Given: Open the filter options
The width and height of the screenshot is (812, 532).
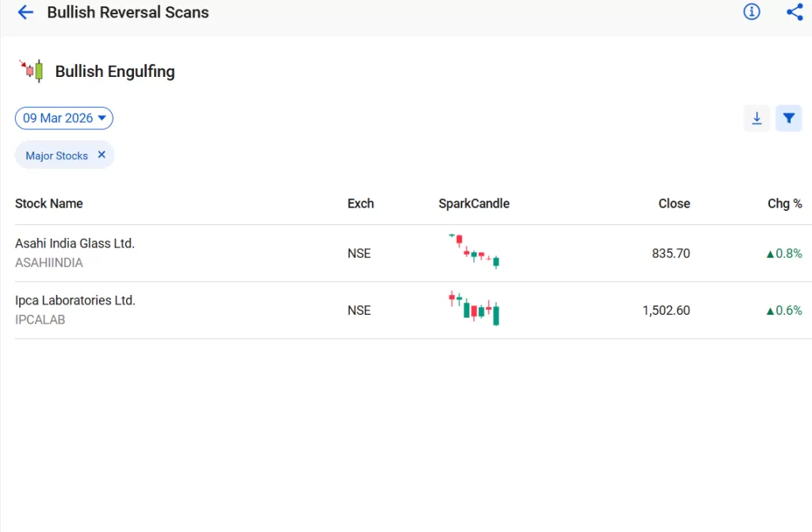Looking at the screenshot, I should click(789, 117).
